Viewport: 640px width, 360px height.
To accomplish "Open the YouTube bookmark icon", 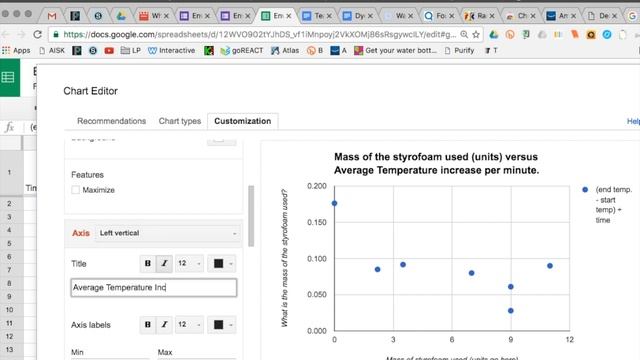I will 109,51.
